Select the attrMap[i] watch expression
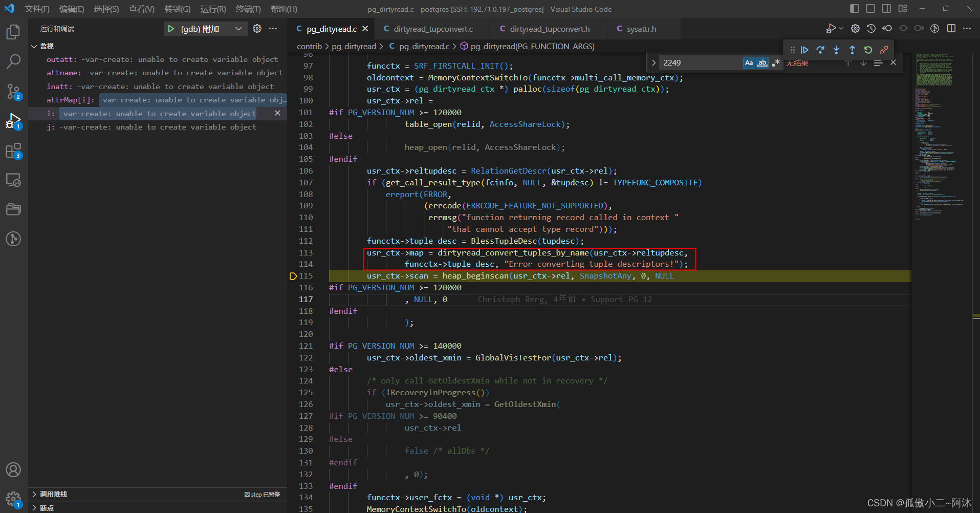980x513 pixels. coord(158,100)
